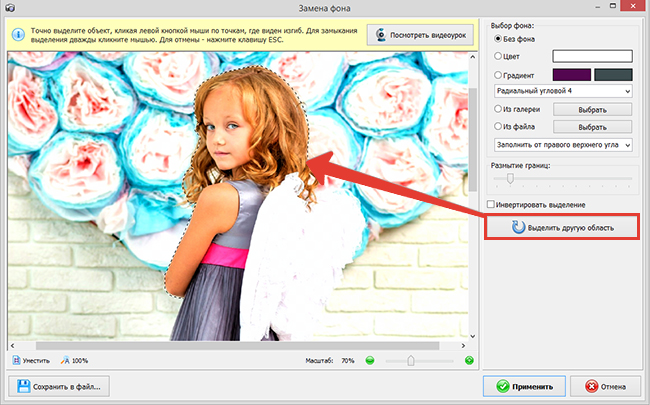The image size is (650, 405).
Task: Click the horizontal scrollbar left arrow
Action: tap(12, 345)
